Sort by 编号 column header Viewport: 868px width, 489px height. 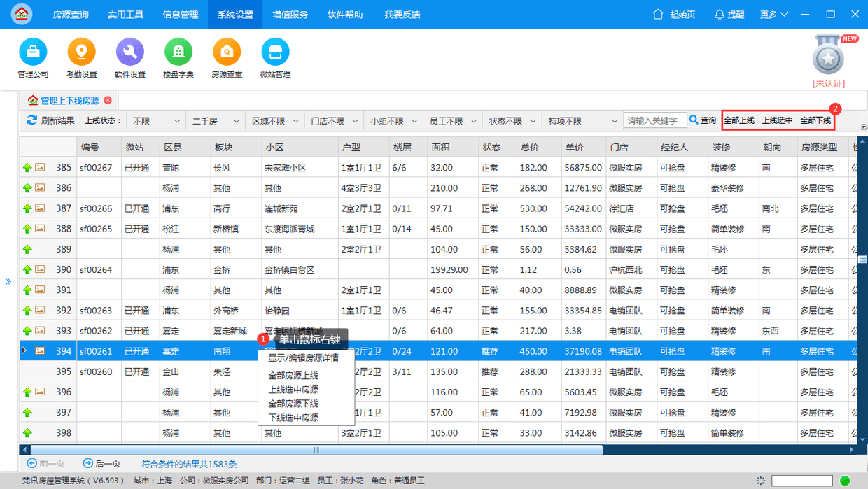[99, 148]
